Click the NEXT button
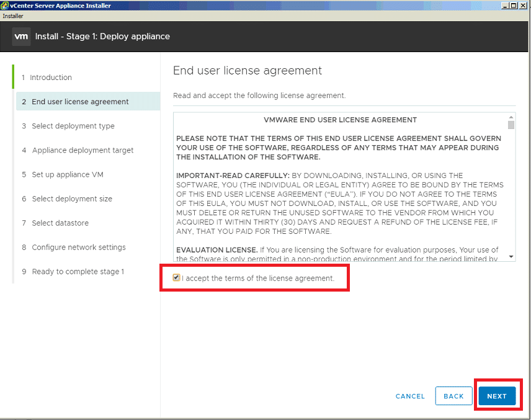Image resolution: width=531 pixels, height=420 pixels. point(497,396)
